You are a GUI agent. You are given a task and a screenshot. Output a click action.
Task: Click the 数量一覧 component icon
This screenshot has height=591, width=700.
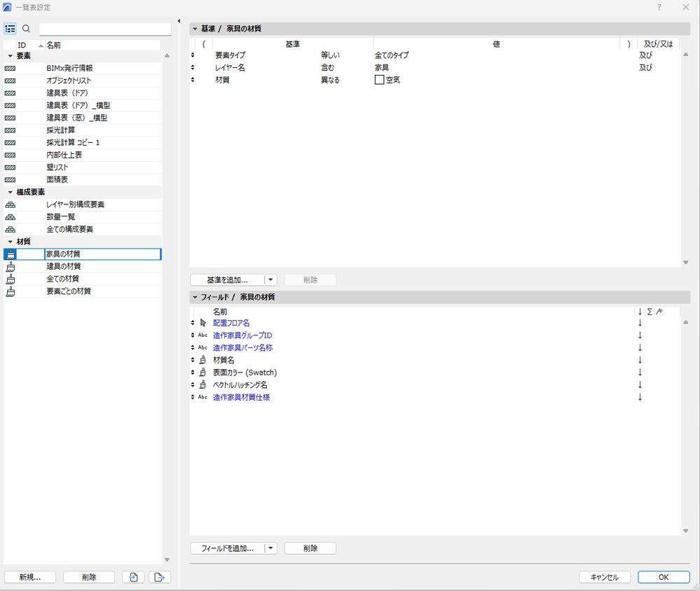click(x=10, y=217)
